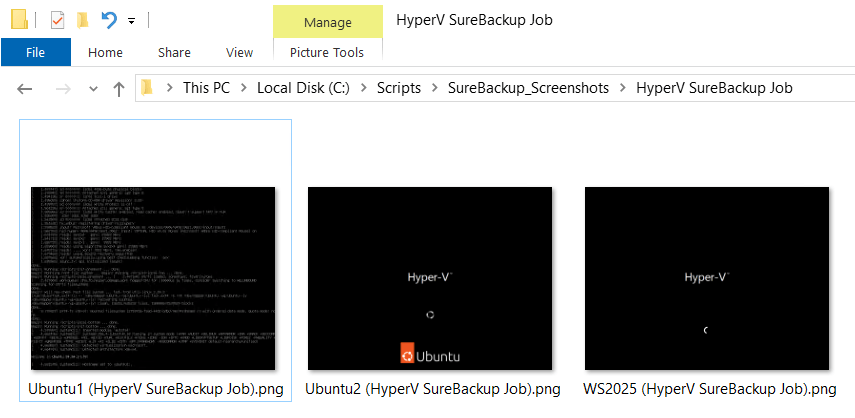Expand the chevron after This PC in breadcrumb

[245, 88]
